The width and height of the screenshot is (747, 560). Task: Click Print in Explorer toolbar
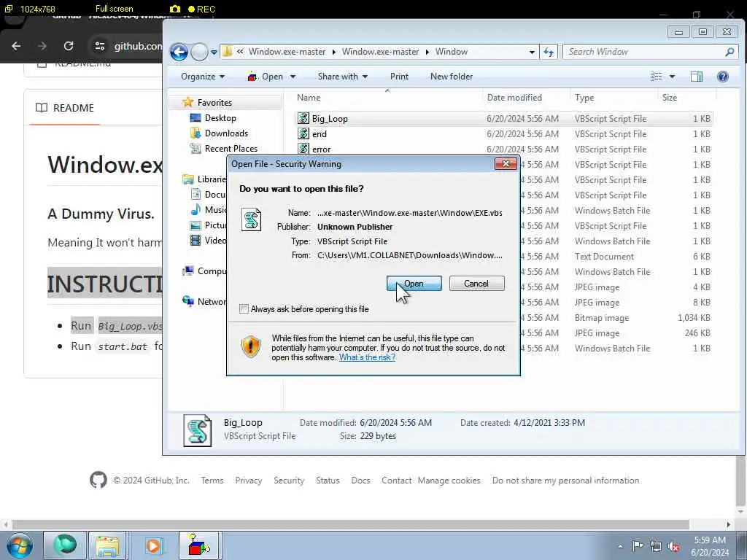coord(399,77)
